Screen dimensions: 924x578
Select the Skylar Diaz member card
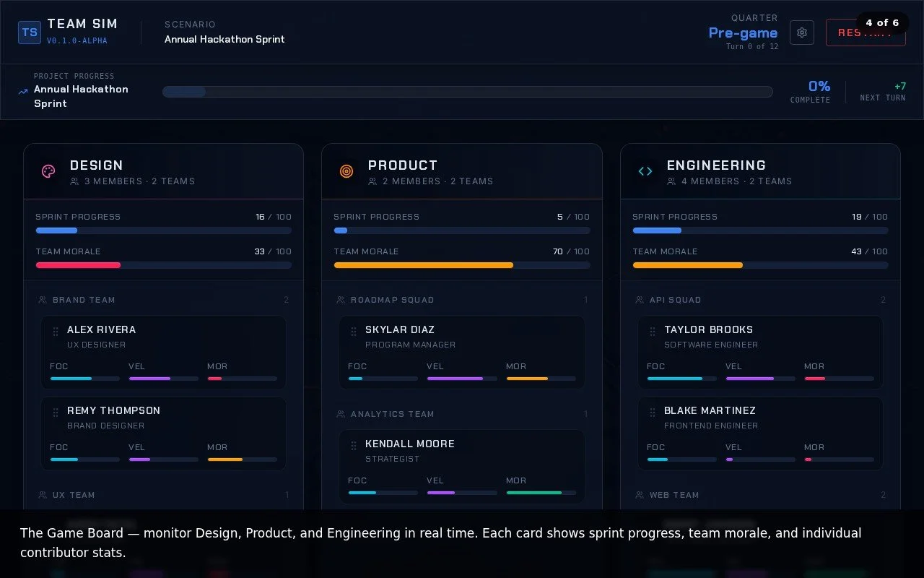(462, 353)
